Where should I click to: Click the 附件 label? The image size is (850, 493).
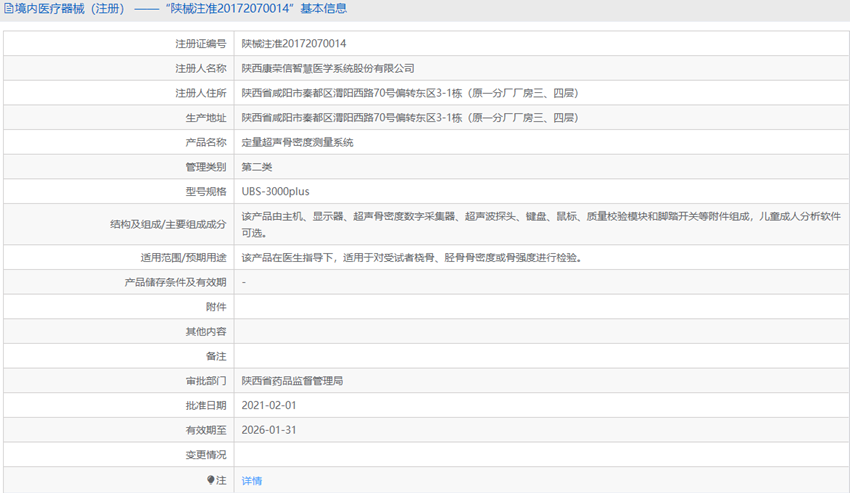click(x=216, y=307)
